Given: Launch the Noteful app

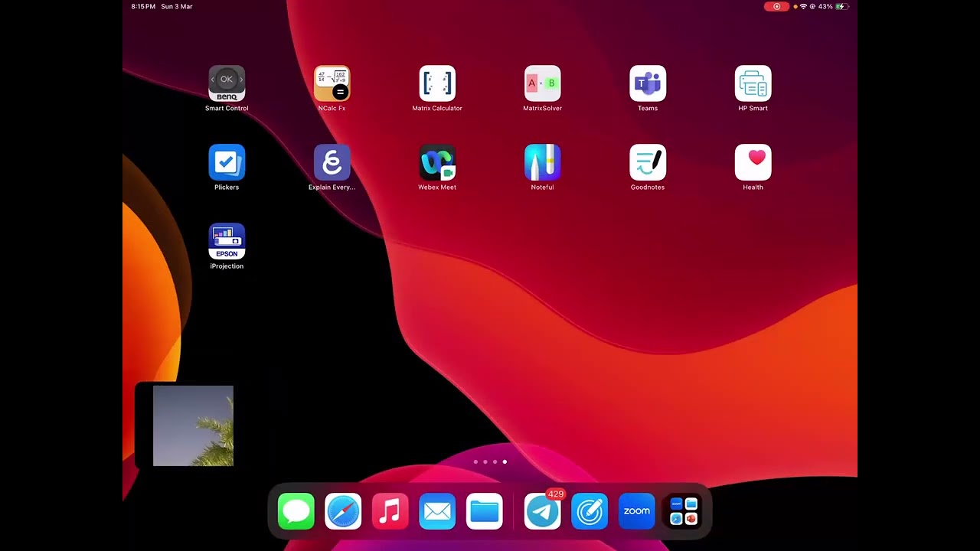Looking at the screenshot, I should pyautogui.click(x=543, y=162).
